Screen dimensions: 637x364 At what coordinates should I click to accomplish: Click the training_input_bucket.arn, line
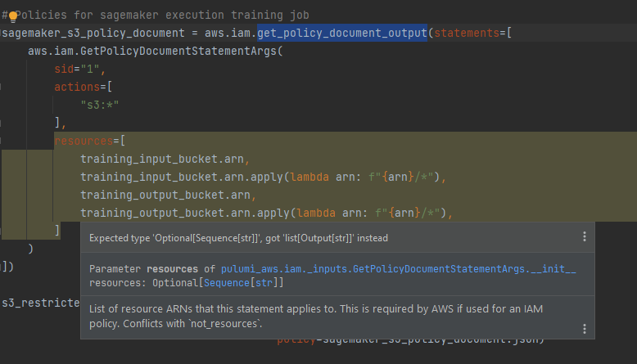[x=165, y=159]
